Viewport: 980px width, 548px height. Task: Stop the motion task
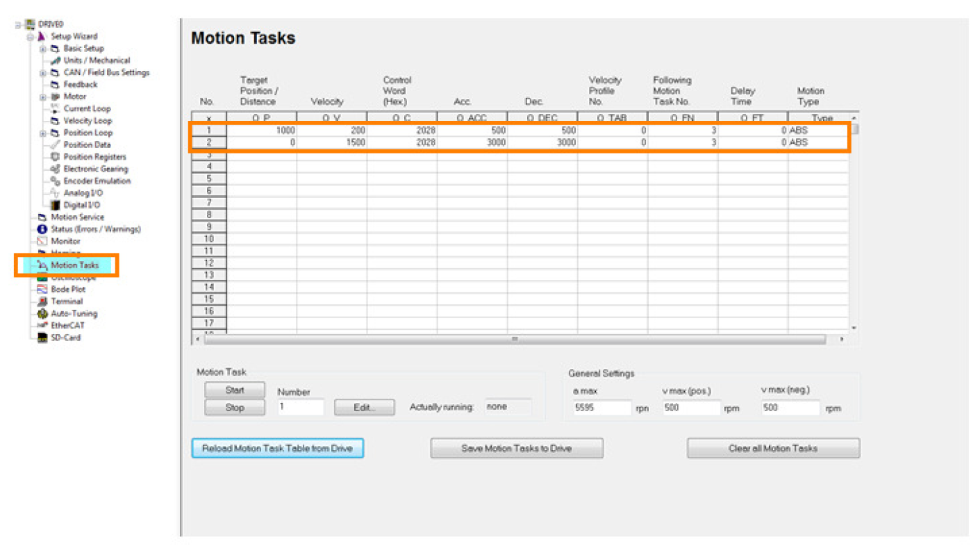coord(235,408)
